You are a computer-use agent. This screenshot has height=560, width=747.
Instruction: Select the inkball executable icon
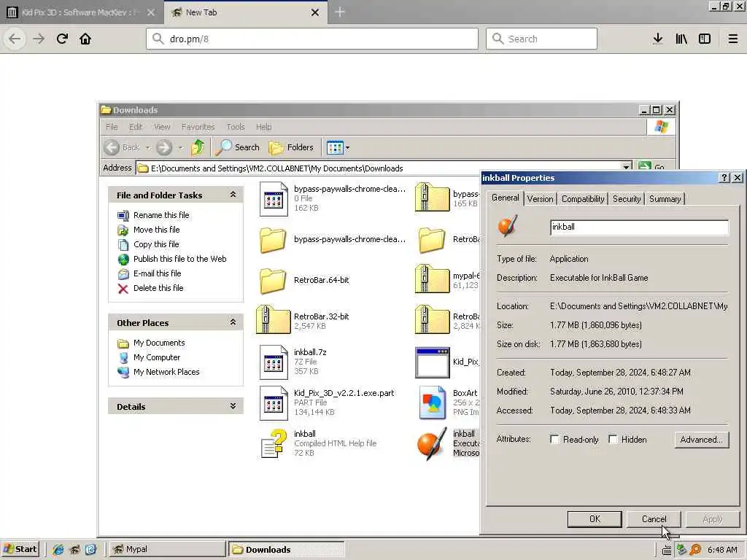pyautogui.click(x=432, y=443)
